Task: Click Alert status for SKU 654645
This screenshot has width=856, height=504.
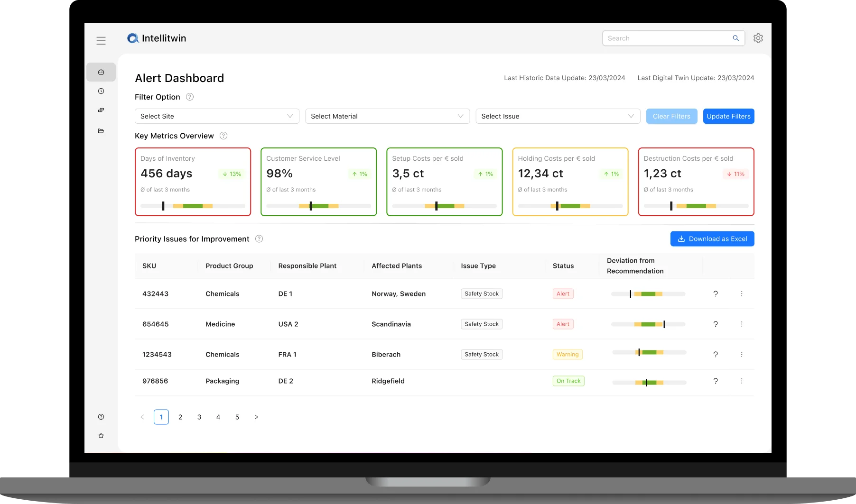Action: pos(563,324)
